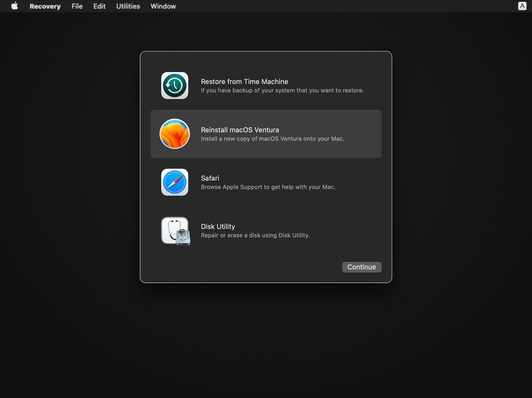Select the Disk Utility repair option

click(x=266, y=231)
